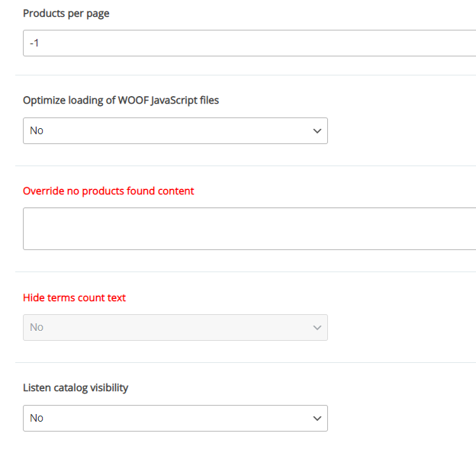This screenshot has width=476, height=472.
Task: Click the Optimize loading of WOOF JavaScript files label
Action: 121,101
